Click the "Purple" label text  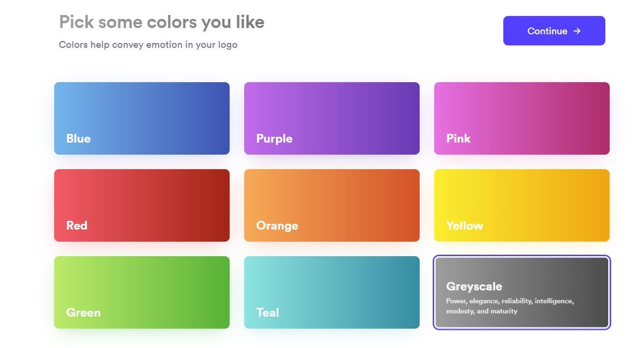(x=274, y=139)
